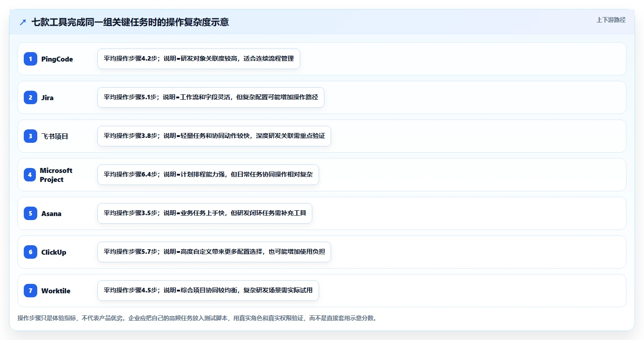Screen dimensions: 644x340
Task: Click the number 6 badge for ClickUp
Action: pos(31,252)
